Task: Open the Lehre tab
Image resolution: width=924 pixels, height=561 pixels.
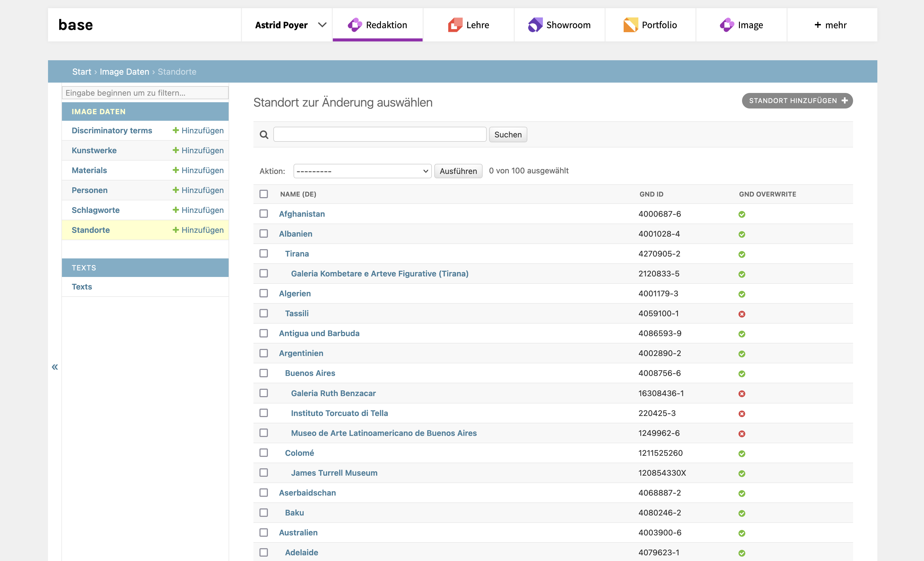Action: coord(468,25)
